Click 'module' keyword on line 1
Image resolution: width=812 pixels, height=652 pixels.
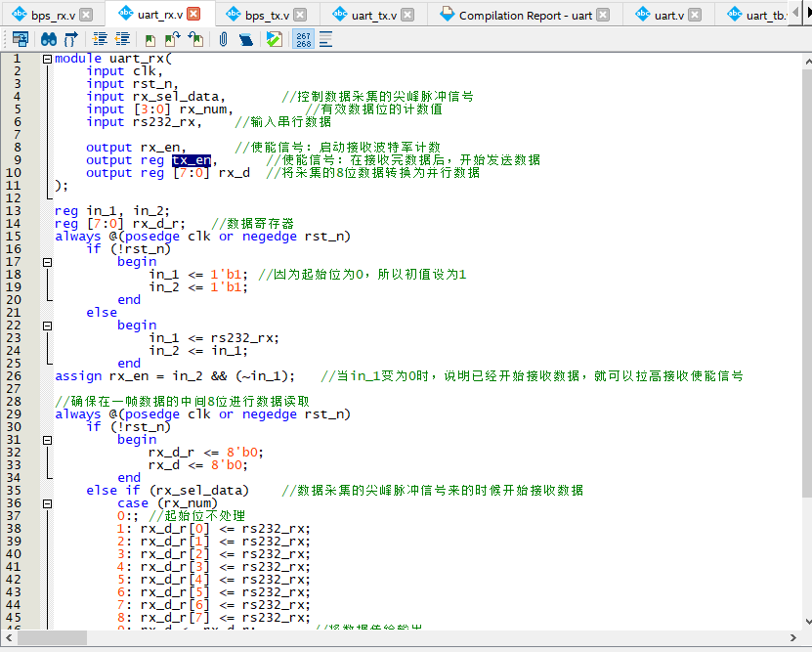coord(77,59)
